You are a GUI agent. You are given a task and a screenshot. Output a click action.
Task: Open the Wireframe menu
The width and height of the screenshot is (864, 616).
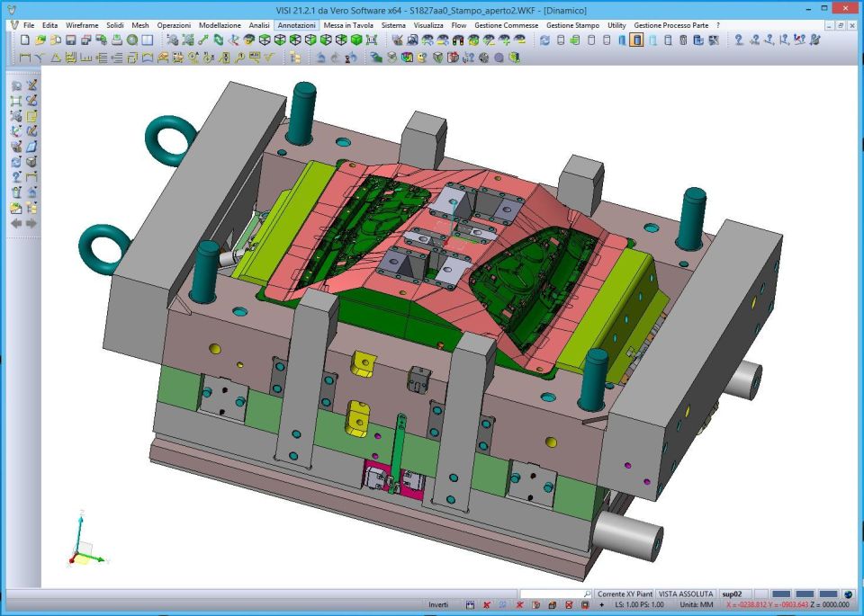[x=82, y=25]
